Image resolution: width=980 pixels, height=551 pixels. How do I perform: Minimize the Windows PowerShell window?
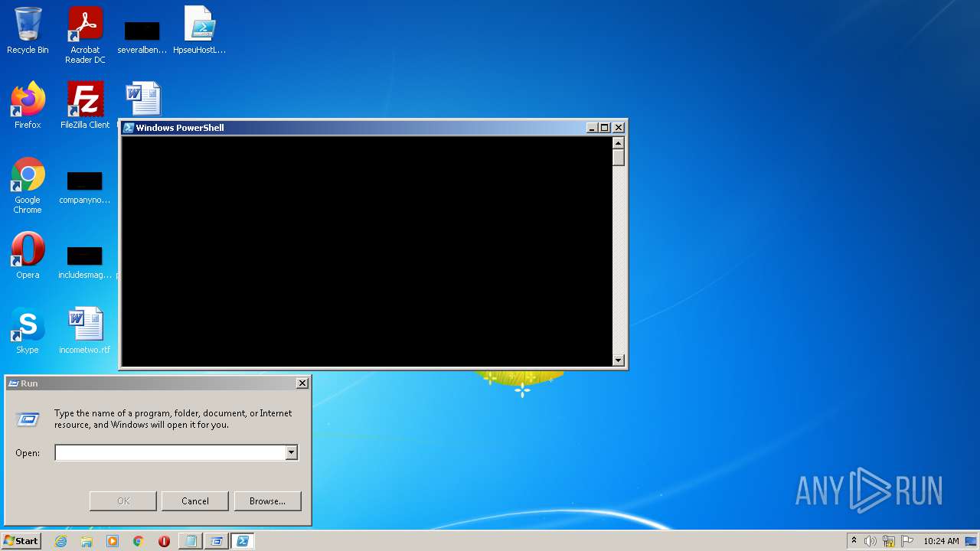593,128
